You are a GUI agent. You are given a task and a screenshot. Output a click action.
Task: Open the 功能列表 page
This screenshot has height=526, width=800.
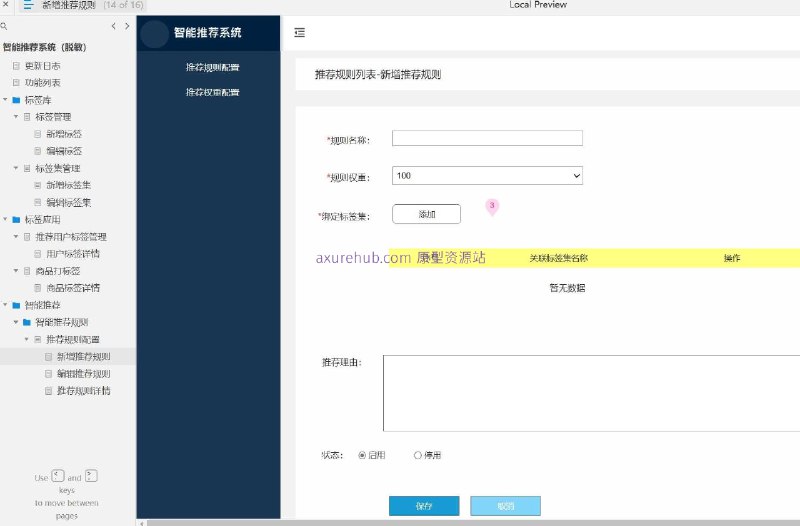click(42, 83)
